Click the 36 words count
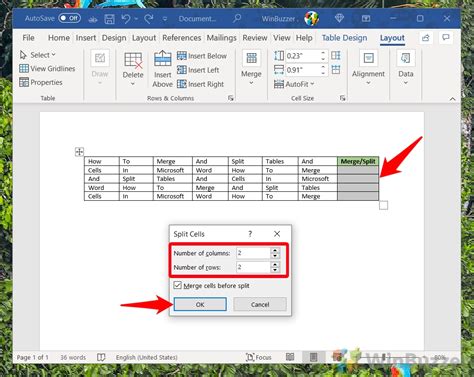Image resolution: width=474 pixels, height=377 pixels. tap(73, 357)
